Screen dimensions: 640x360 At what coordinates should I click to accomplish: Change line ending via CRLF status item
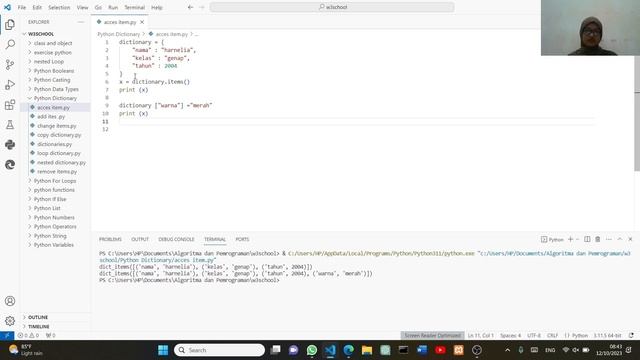(x=552, y=336)
